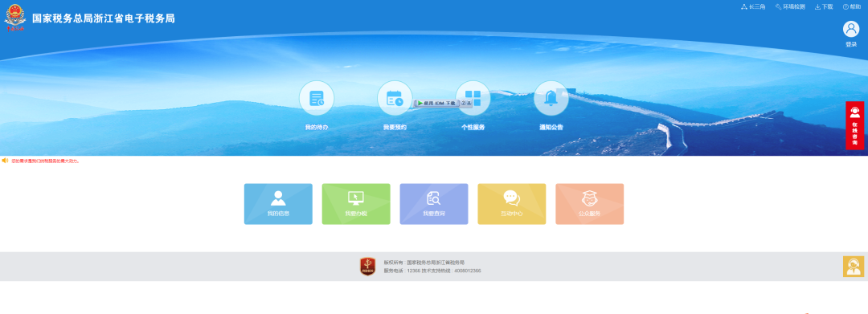Image resolution: width=868 pixels, height=314 pixels.
Task: Open the 长三角 link in top bar
Action: tap(753, 6)
